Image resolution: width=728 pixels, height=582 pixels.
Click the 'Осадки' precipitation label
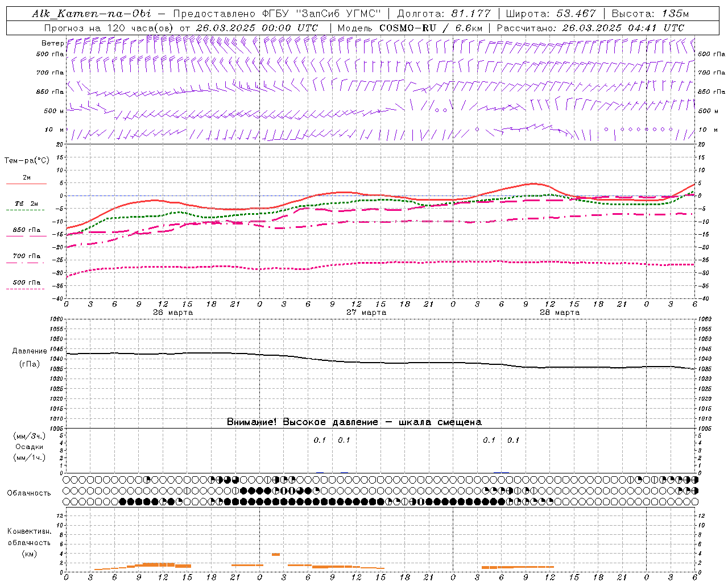point(30,447)
